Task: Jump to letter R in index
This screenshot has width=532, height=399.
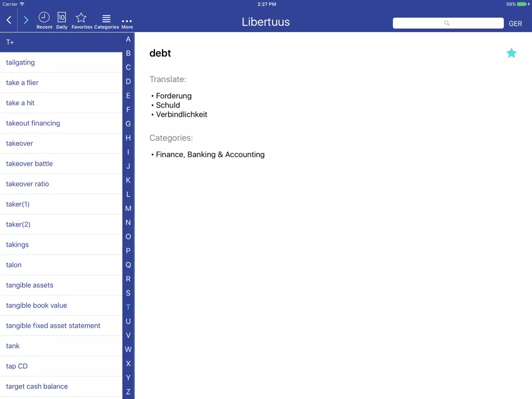Action: point(128,279)
